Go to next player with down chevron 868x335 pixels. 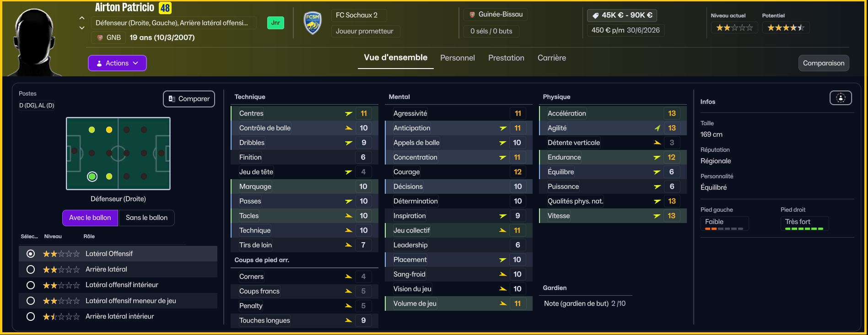pyautogui.click(x=82, y=28)
